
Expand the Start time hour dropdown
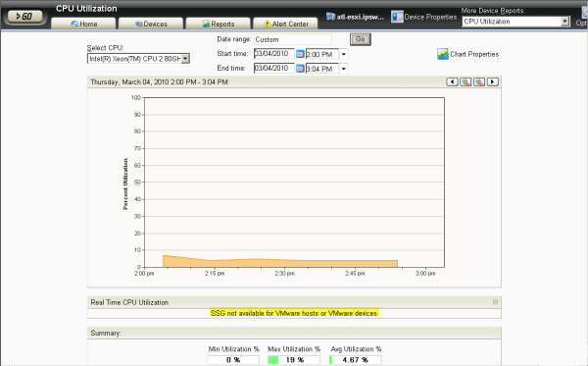pos(344,54)
